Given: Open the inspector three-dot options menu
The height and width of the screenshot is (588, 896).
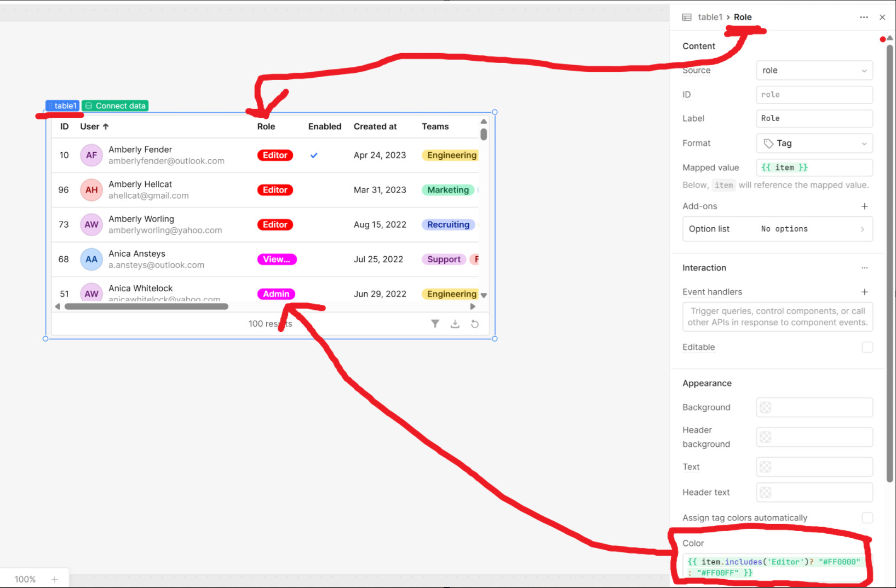Looking at the screenshot, I should [x=864, y=17].
